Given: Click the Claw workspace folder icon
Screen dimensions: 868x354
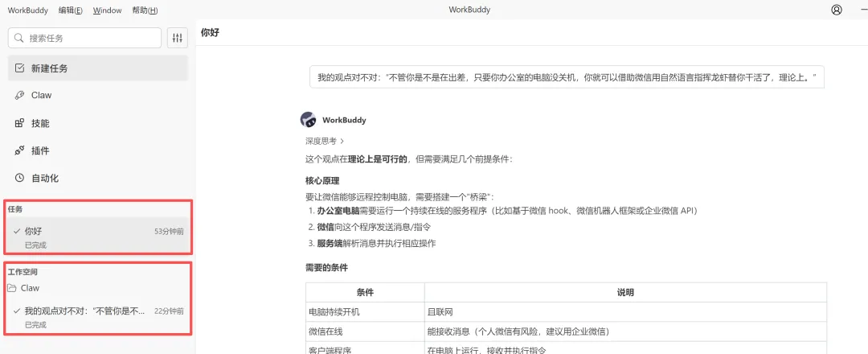Looking at the screenshot, I should pos(11,288).
